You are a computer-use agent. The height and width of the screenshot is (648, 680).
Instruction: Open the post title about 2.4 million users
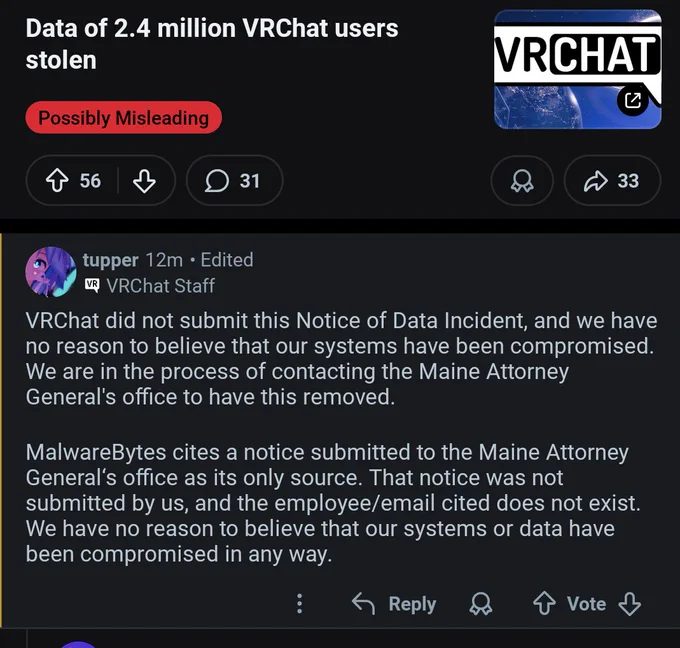coord(212,44)
